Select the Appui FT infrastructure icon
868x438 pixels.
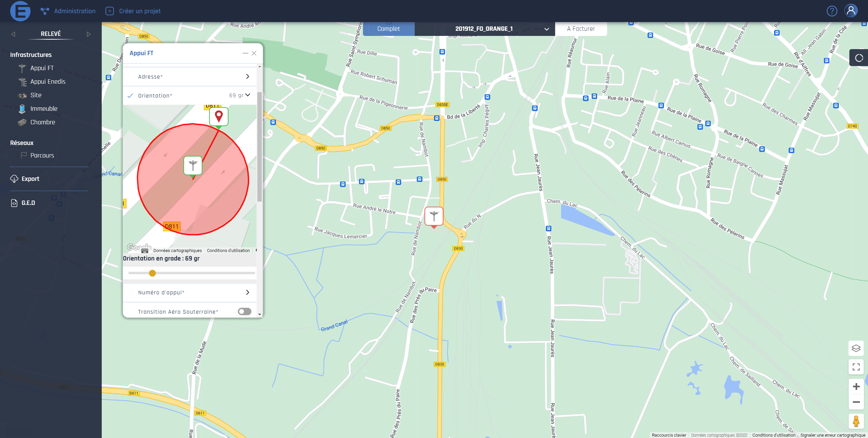[22, 68]
